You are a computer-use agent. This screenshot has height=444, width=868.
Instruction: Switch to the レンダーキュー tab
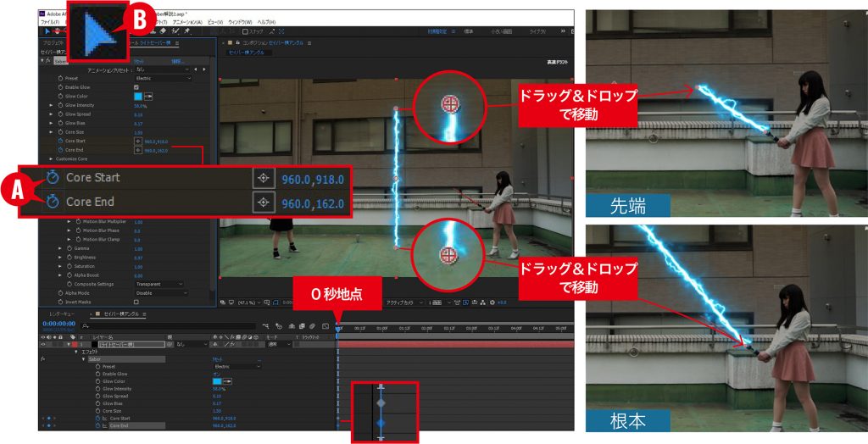[x=62, y=314]
